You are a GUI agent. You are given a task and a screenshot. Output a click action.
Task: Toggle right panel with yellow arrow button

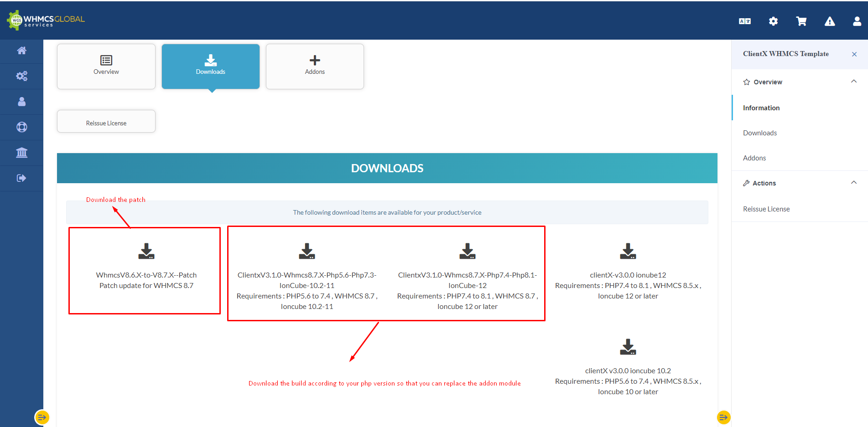click(x=723, y=417)
